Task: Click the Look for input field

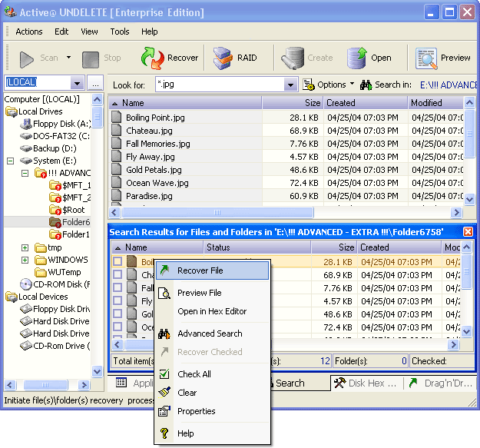Action: tap(220, 85)
